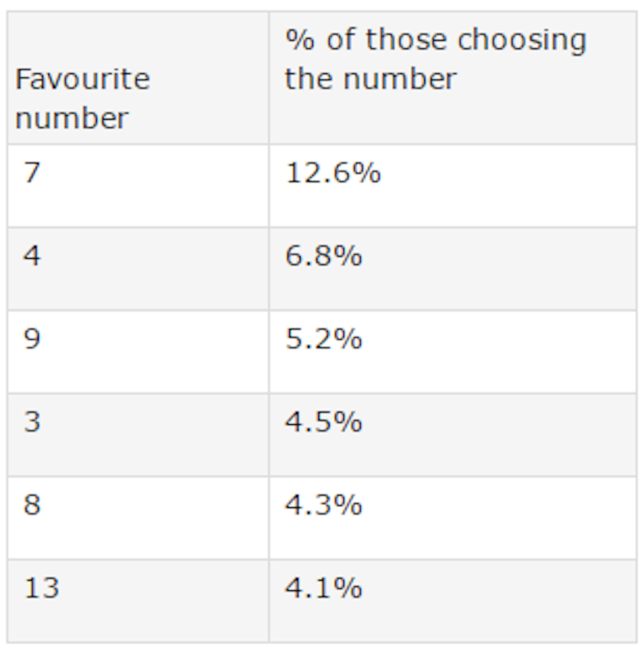Click the 4.3% percentage cell
The image size is (644, 654).
coord(323,505)
